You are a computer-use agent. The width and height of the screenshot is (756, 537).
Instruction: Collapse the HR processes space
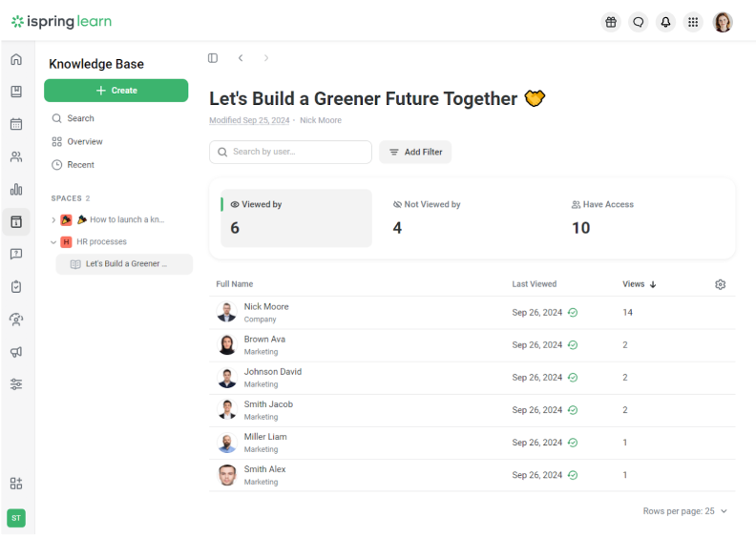click(53, 242)
